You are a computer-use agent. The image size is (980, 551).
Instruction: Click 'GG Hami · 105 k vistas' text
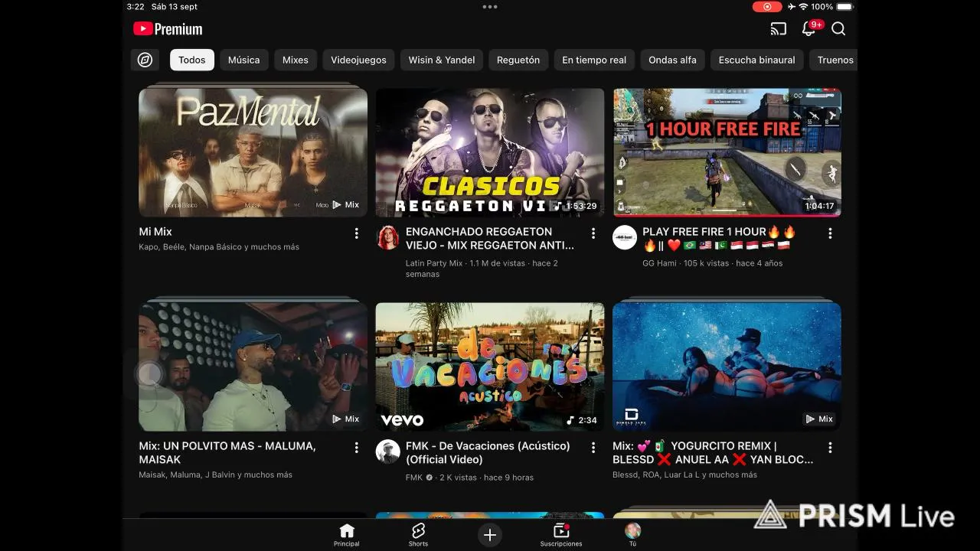tap(688, 263)
